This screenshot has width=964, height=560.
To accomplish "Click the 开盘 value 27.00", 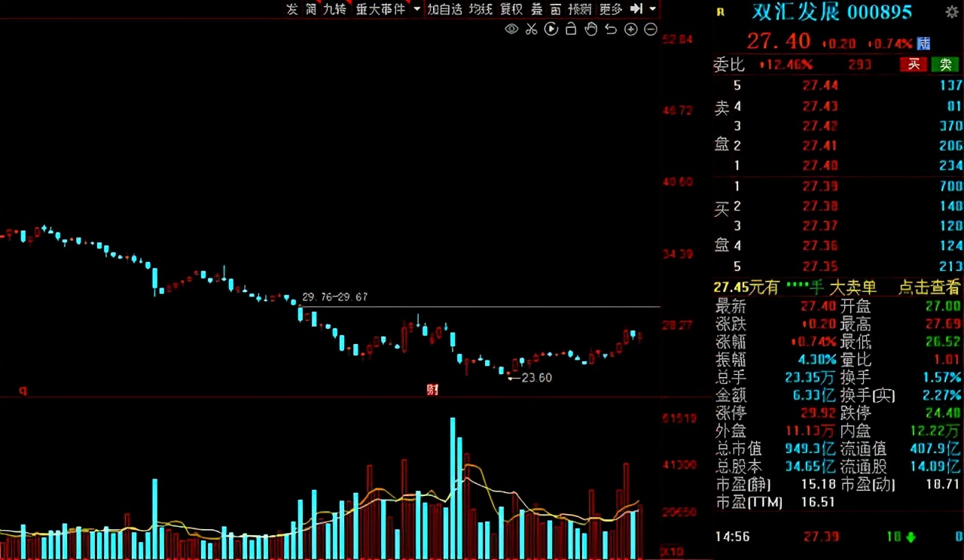I will tap(942, 306).
